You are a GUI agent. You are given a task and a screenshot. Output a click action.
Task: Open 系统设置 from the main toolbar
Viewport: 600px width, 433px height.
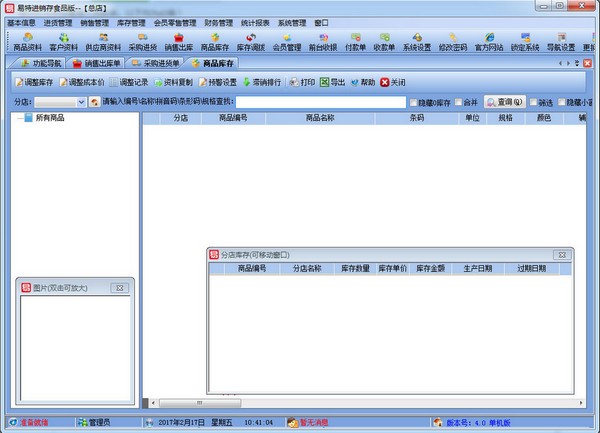pyautogui.click(x=417, y=41)
